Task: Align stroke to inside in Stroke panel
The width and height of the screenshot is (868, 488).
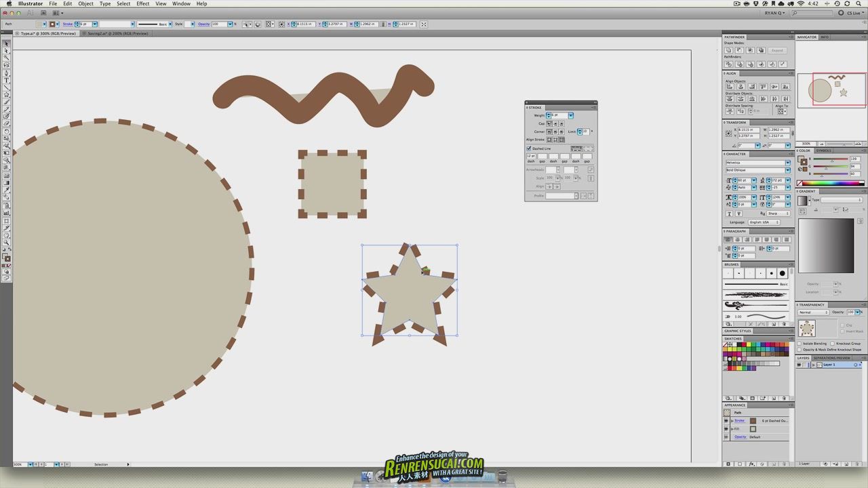Action: click(x=555, y=140)
